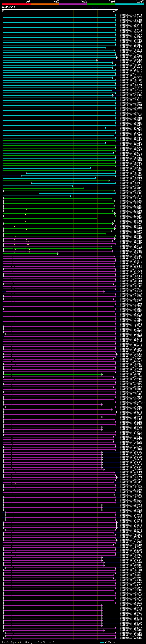
Task: Select label UniRef100_C5LU37
Action: 131,80
